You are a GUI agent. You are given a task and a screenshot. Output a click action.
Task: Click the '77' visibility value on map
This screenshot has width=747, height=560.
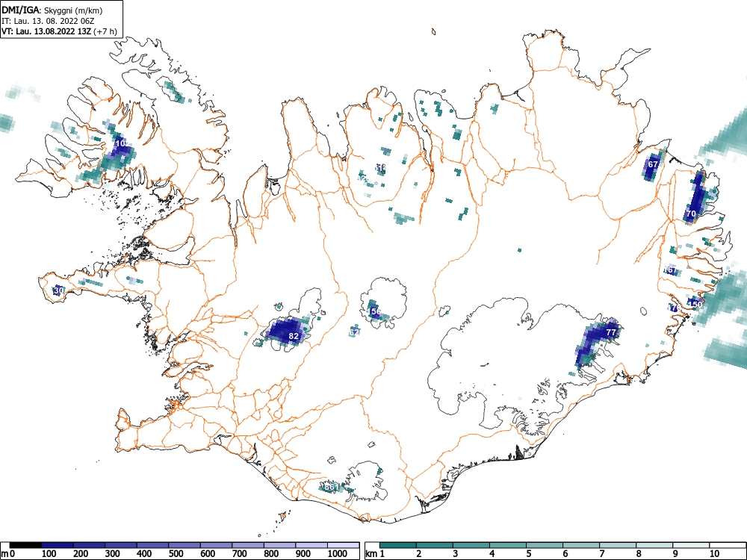(611, 332)
